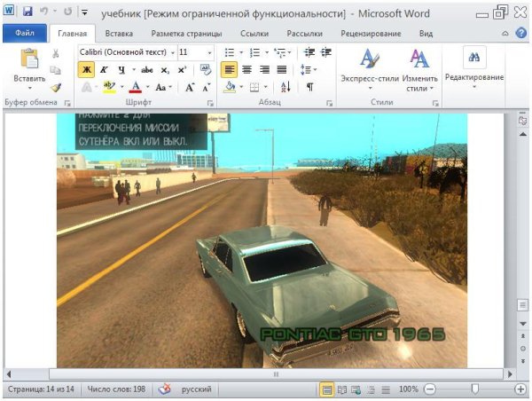Select center alignment option

[x=246, y=70]
